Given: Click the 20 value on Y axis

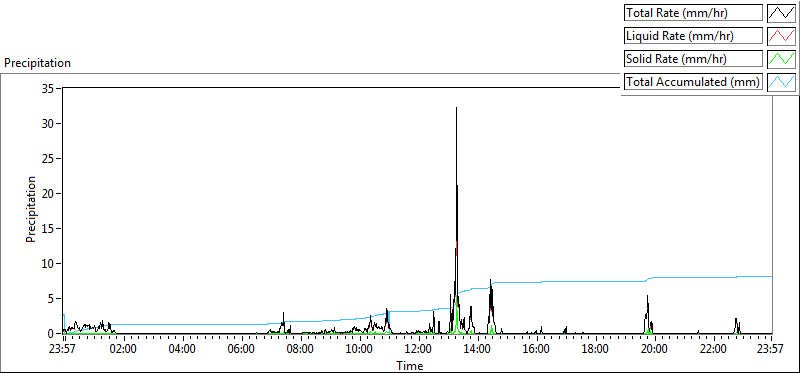Looking at the screenshot, I should [48, 193].
